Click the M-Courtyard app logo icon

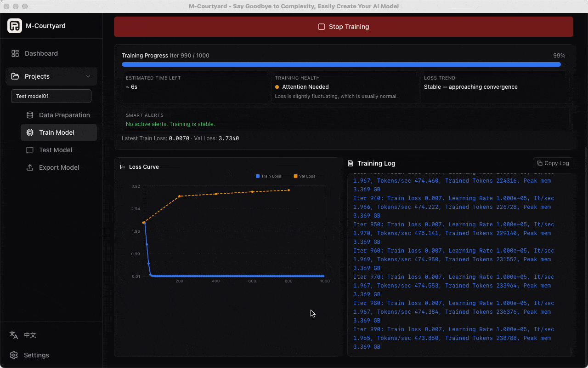14,26
